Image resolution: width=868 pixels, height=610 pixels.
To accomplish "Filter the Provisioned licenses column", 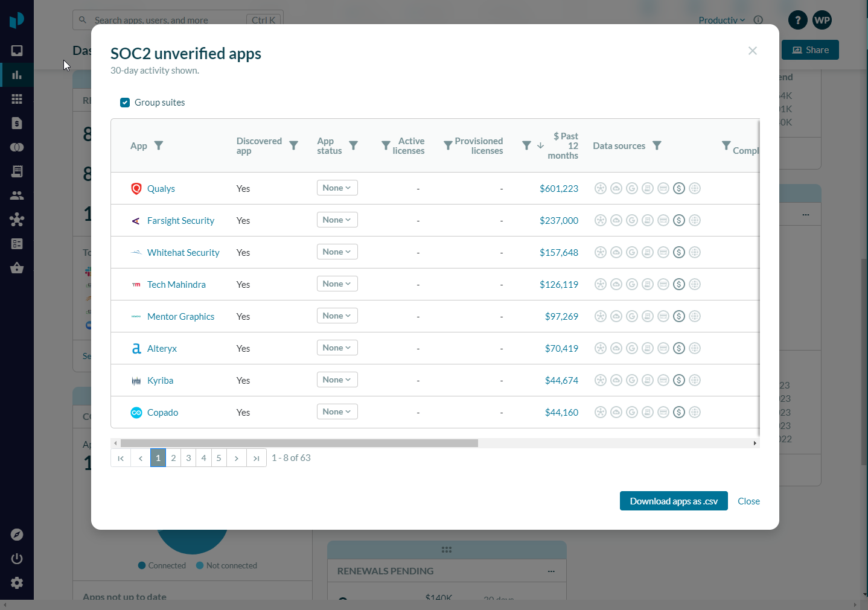I will pyautogui.click(x=448, y=145).
